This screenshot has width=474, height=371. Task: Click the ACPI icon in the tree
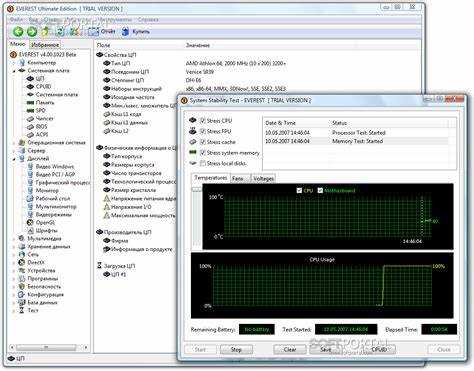pos(30,135)
